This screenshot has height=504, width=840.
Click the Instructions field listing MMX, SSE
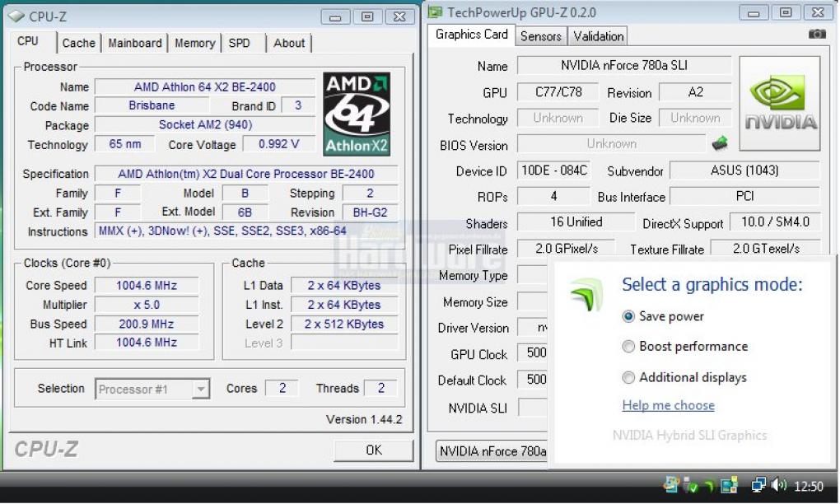tap(246, 231)
